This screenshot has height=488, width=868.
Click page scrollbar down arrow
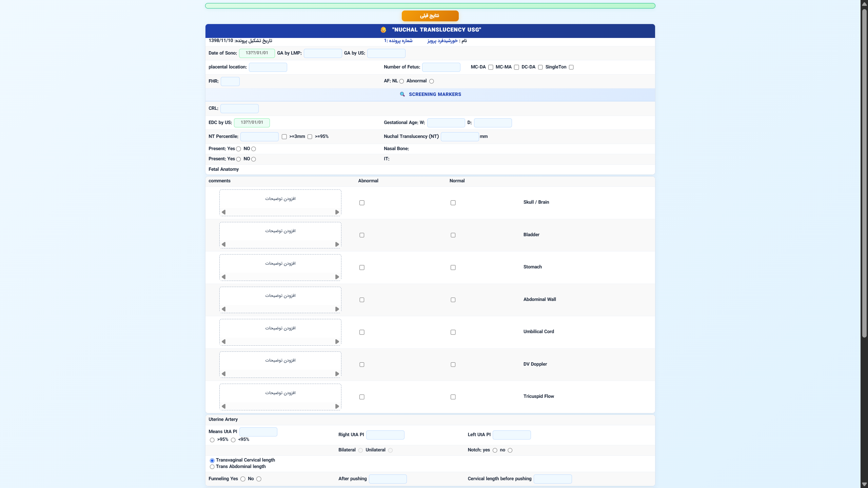(x=864, y=485)
